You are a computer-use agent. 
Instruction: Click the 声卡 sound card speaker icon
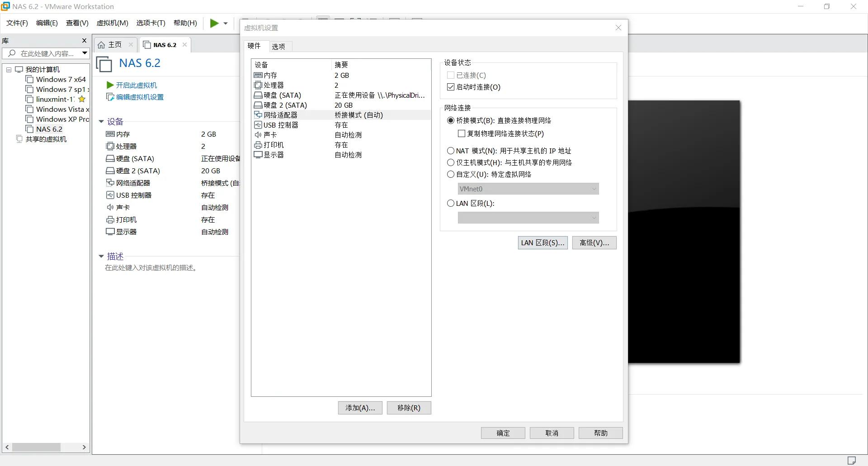(x=259, y=135)
